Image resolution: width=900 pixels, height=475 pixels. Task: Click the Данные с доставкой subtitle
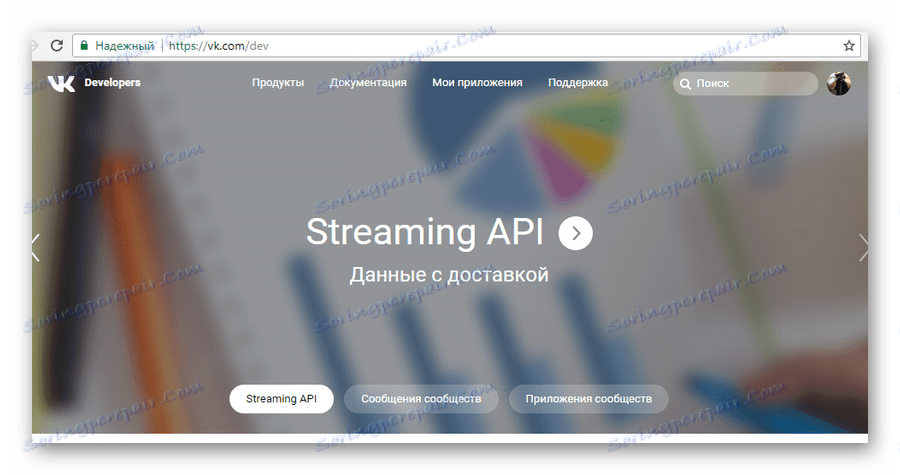pyautogui.click(x=449, y=275)
